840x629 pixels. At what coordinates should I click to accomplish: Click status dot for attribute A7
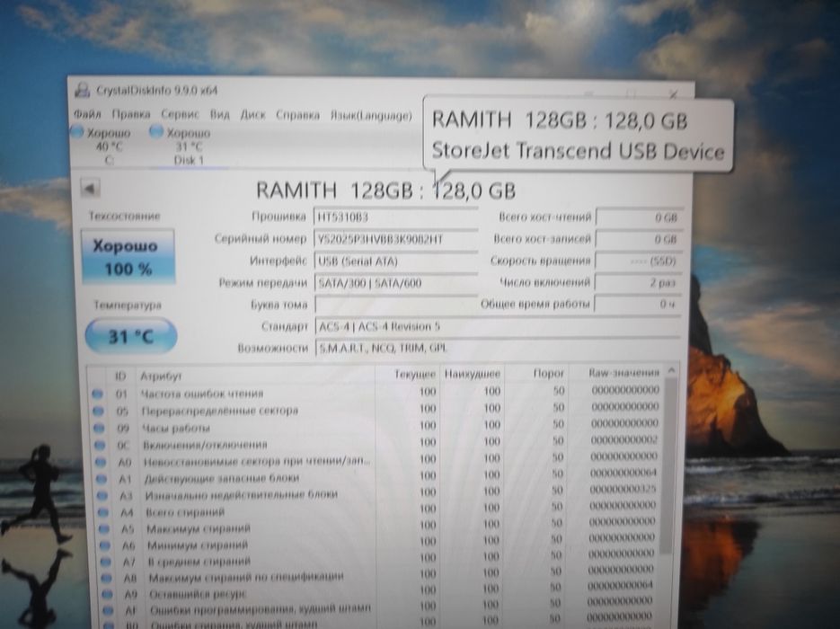(106, 562)
